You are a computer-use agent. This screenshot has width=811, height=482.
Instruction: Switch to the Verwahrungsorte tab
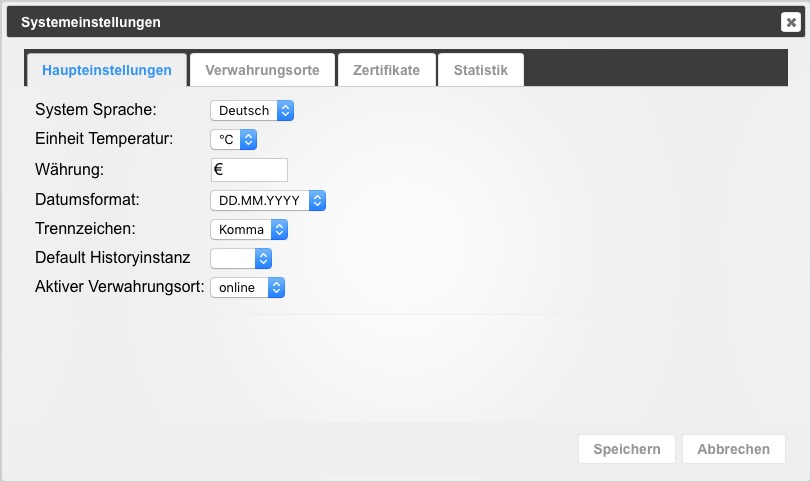click(x=262, y=70)
